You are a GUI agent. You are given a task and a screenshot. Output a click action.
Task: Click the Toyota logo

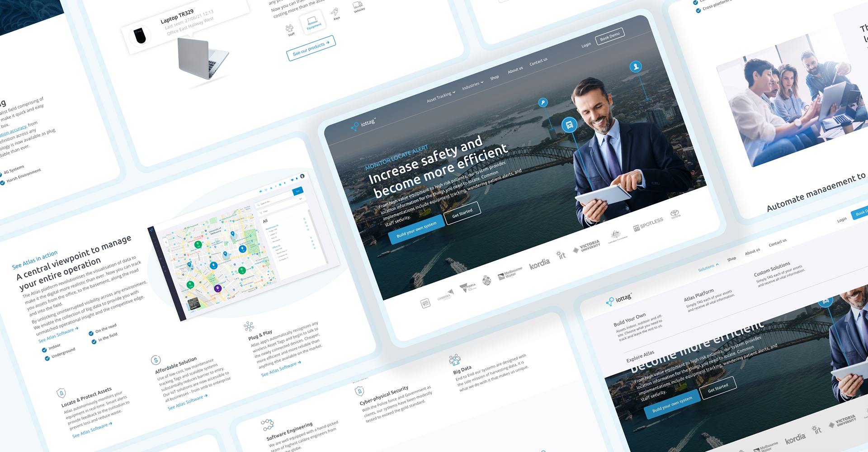tap(675, 214)
